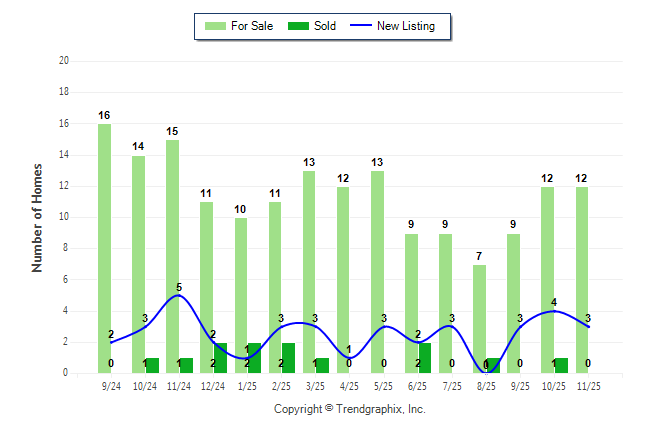Click the For Sale legend color swatch
This screenshot has width=646, height=434.
[x=214, y=26]
